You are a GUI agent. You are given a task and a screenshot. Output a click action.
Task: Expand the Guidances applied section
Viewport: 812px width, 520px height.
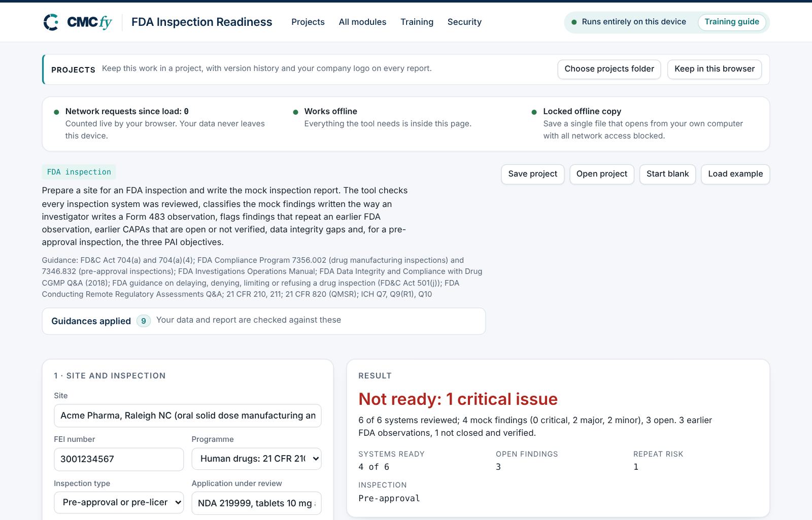263,321
